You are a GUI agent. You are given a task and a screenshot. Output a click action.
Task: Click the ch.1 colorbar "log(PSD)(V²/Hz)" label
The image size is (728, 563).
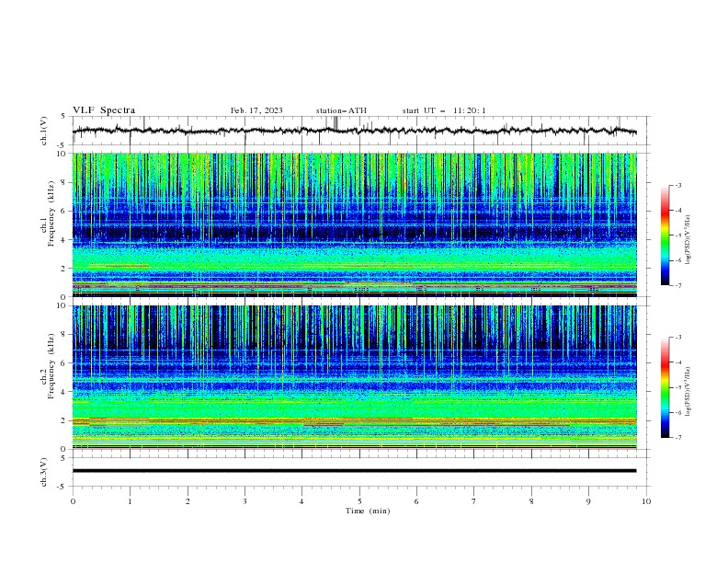[688, 240]
